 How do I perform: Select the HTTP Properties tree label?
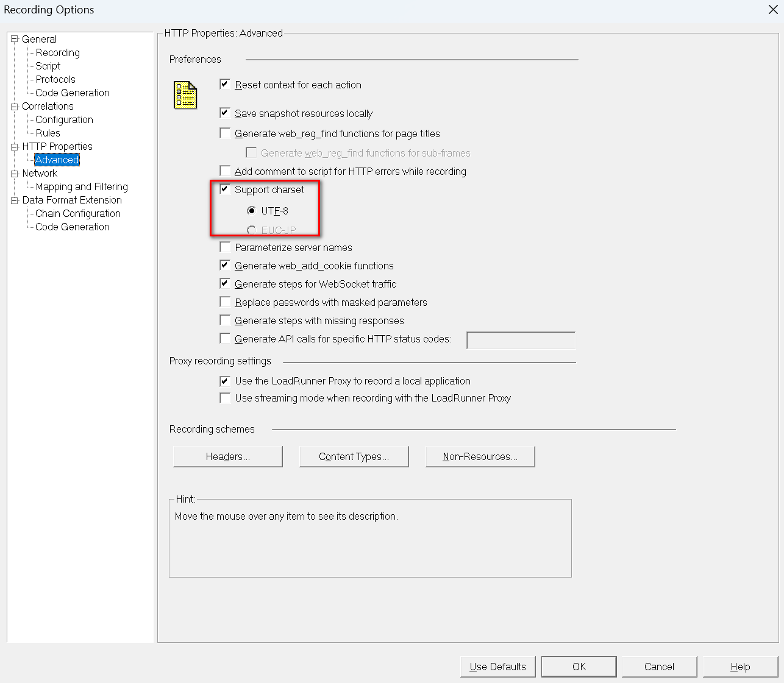(x=57, y=146)
